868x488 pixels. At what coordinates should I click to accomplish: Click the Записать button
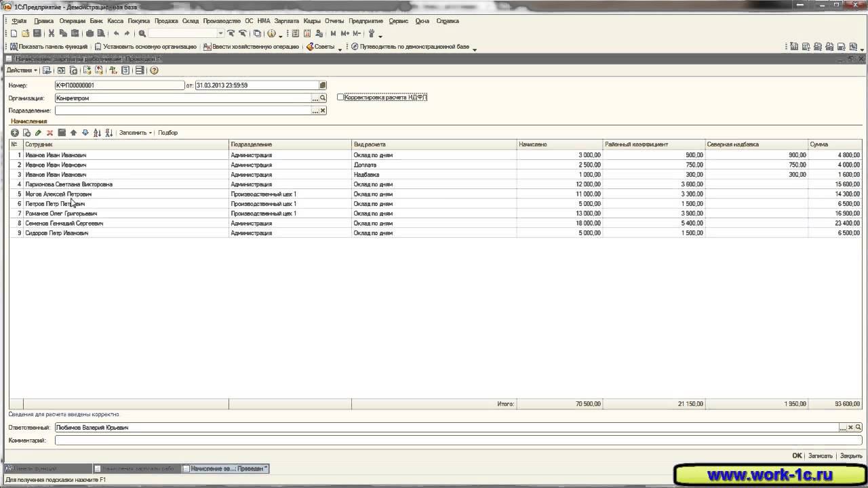tap(820, 456)
